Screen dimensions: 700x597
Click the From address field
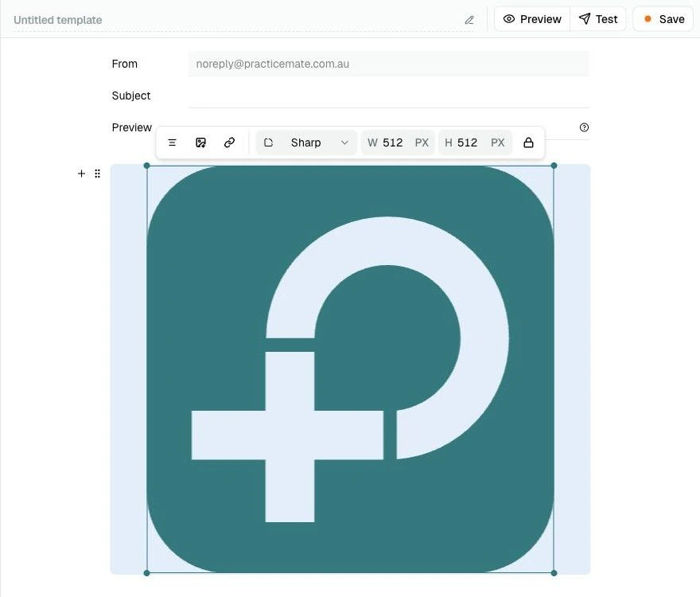[388, 64]
